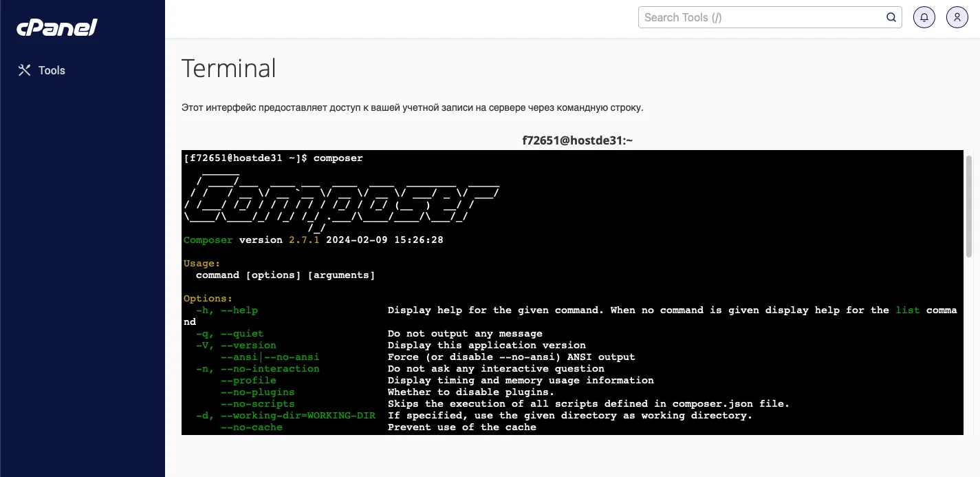The image size is (980, 477).
Task: Click the magnifier search icon
Action: pyautogui.click(x=891, y=17)
